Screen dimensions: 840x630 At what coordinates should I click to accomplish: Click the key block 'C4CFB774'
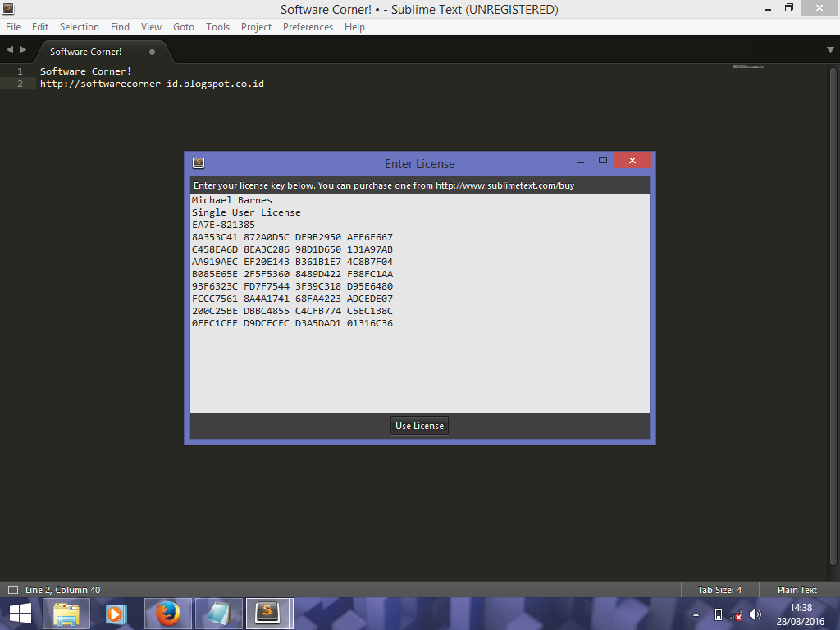pos(317,311)
